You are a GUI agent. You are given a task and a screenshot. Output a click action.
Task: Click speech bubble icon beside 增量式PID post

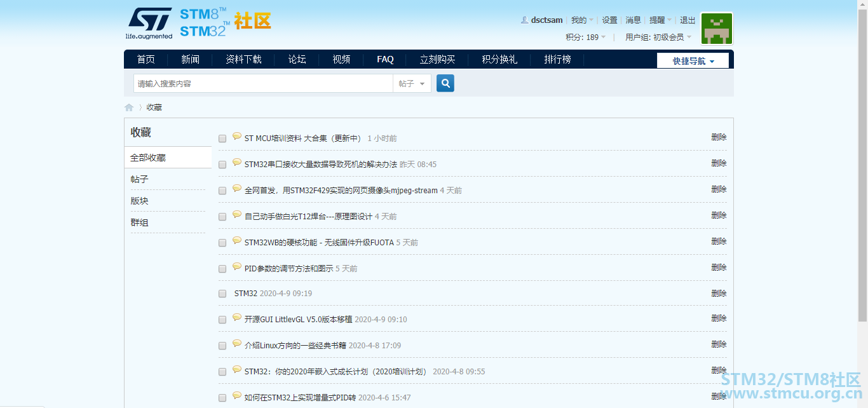(x=237, y=395)
